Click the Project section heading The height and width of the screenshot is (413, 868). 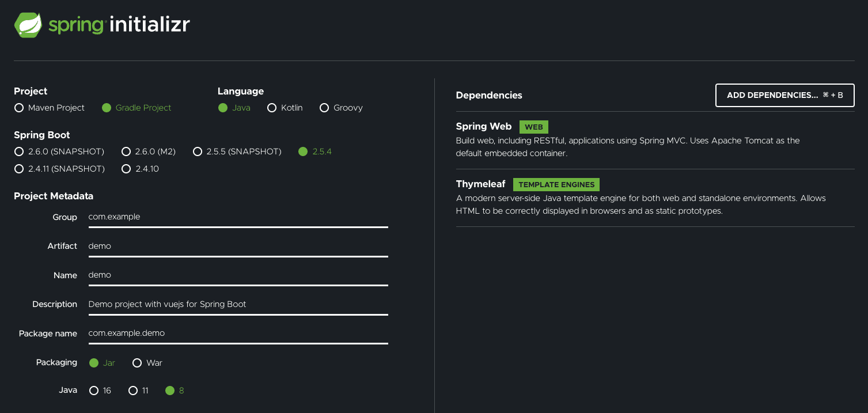tap(31, 91)
